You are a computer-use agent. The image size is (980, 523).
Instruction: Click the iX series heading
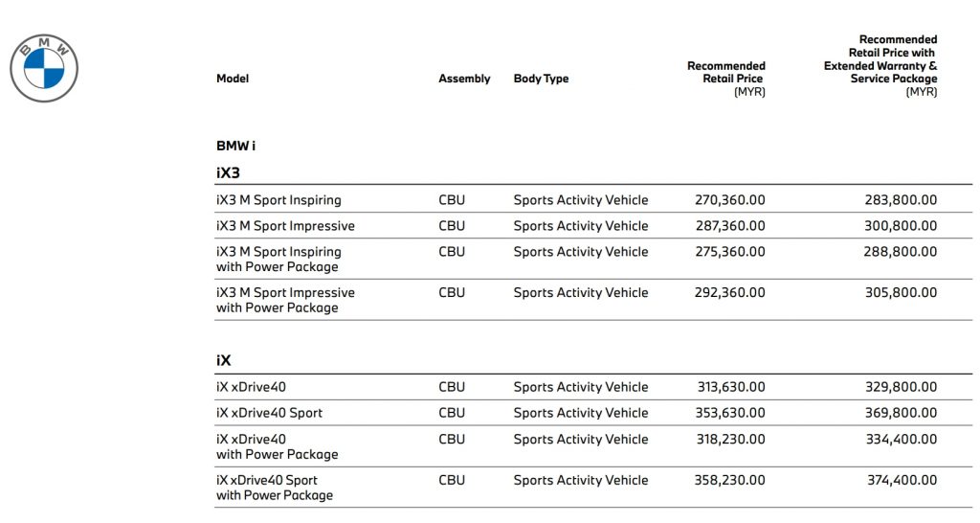point(223,360)
